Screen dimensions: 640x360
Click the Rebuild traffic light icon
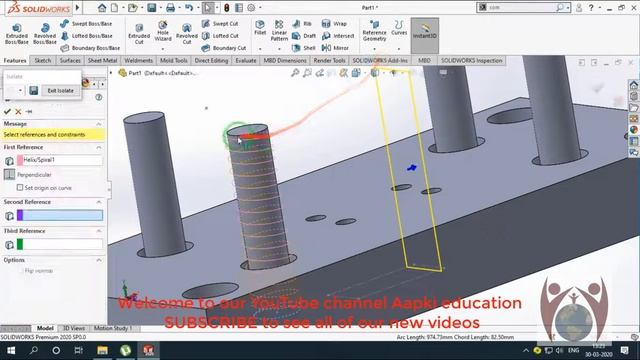tap(227, 7)
